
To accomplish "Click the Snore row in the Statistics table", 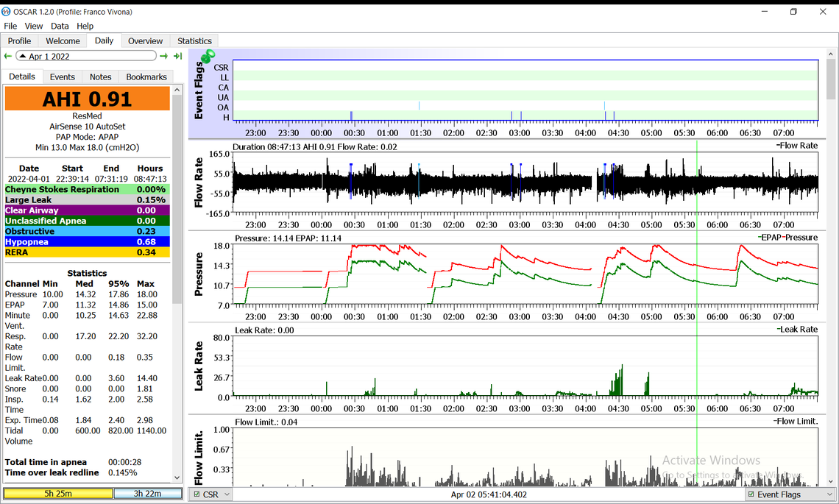I will click(79, 389).
